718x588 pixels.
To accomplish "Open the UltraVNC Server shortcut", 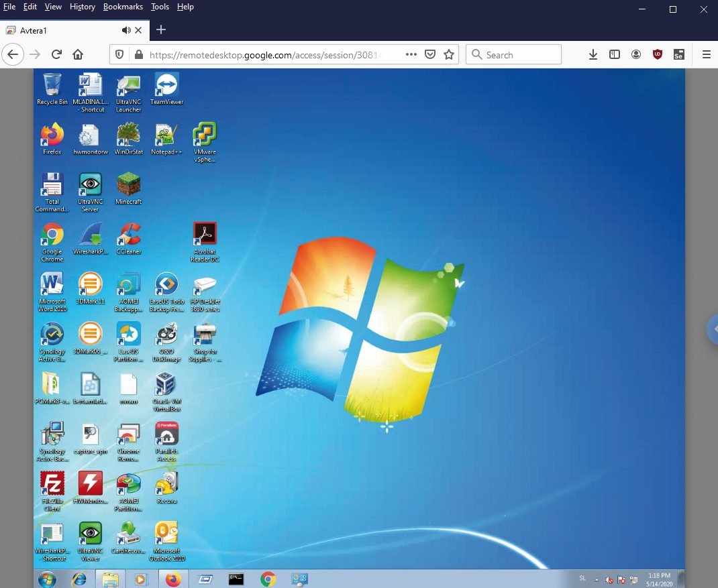I will coord(90,192).
